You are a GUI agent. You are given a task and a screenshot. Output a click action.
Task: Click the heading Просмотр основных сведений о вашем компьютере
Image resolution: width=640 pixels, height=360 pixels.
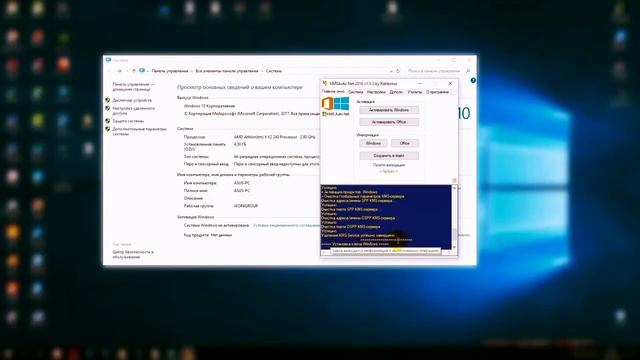240,87
